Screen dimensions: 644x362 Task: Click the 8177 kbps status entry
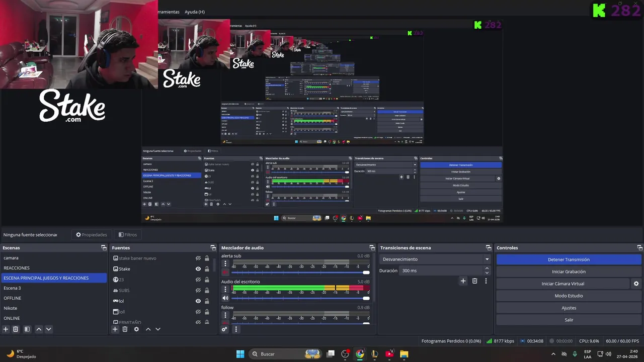coord(500,341)
